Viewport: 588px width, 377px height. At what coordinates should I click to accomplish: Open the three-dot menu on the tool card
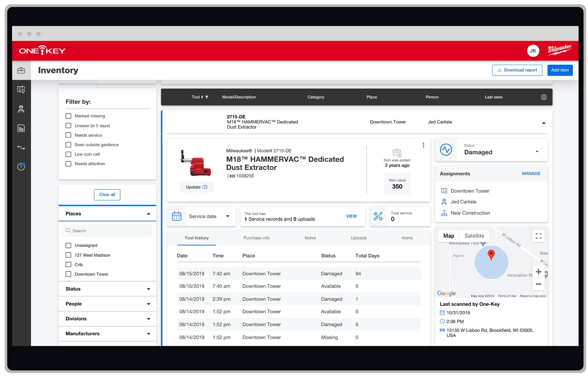423,145
